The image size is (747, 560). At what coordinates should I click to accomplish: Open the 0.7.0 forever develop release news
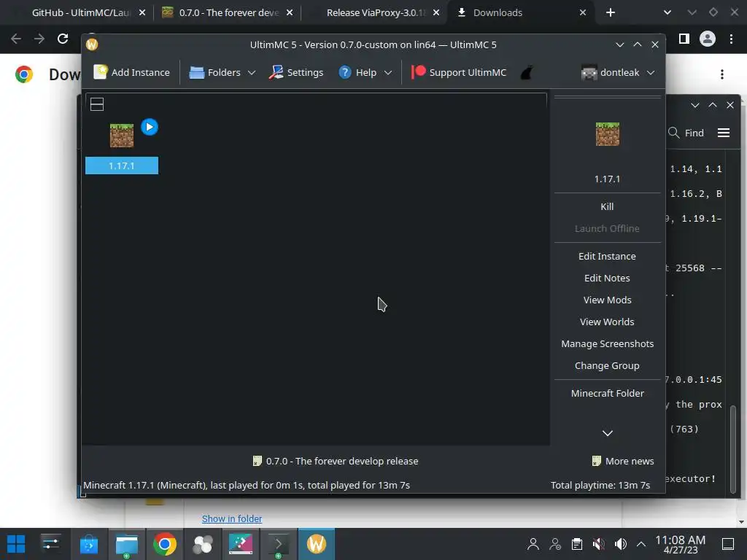tap(336, 461)
